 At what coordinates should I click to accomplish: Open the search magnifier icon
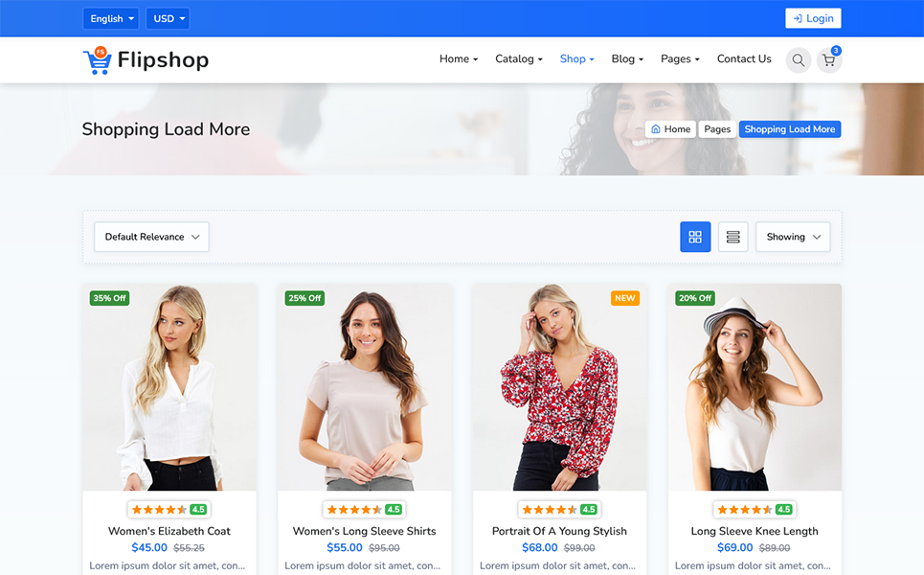point(798,60)
